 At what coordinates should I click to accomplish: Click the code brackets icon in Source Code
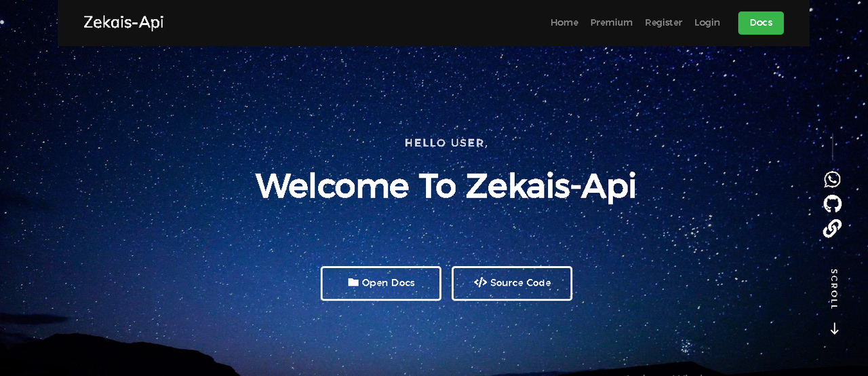coord(480,282)
